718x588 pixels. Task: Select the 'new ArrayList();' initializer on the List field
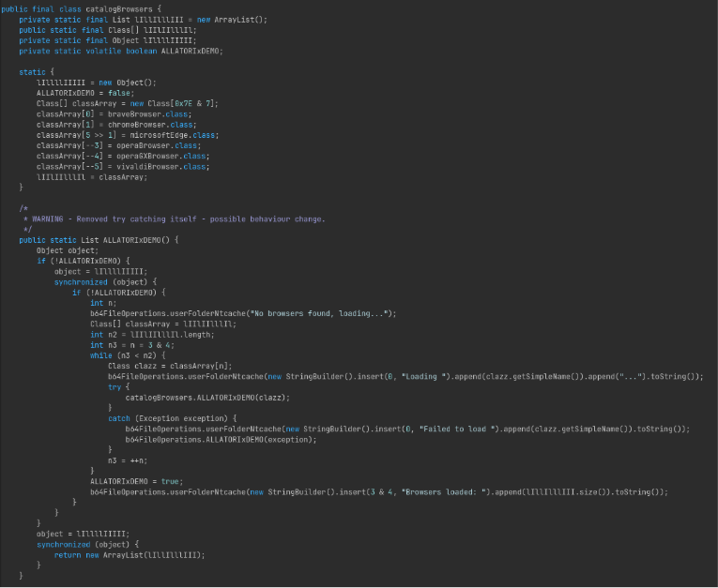(x=232, y=20)
